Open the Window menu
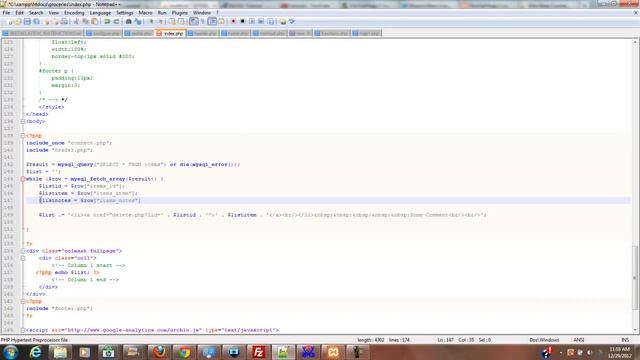 point(202,13)
